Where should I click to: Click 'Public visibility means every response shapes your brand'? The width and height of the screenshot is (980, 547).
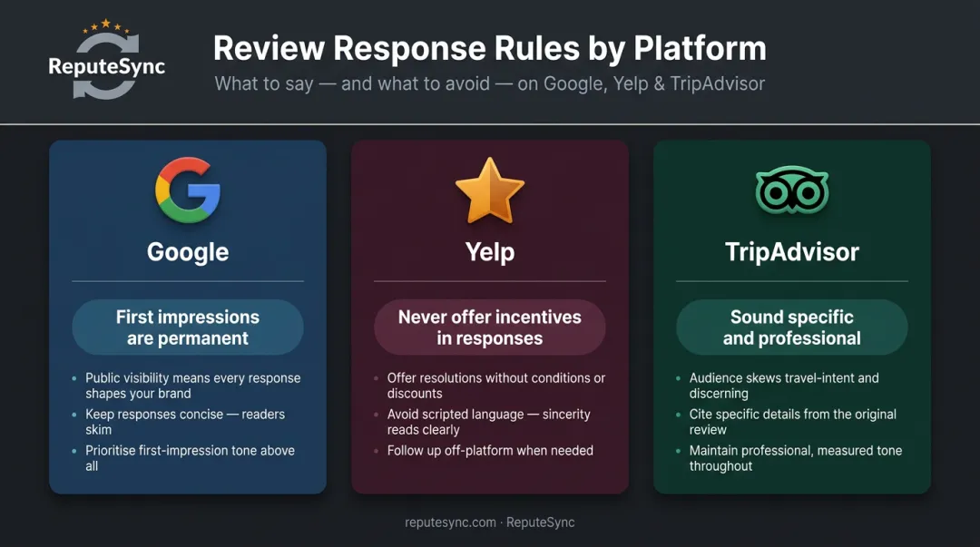point(192,386)
